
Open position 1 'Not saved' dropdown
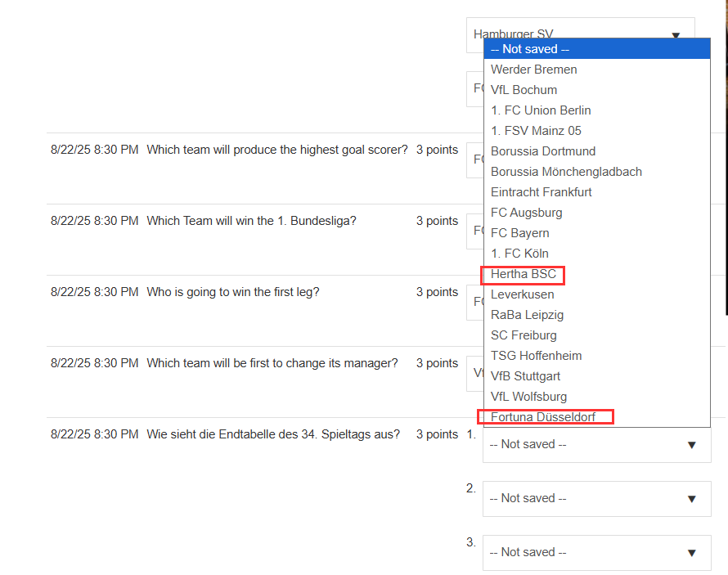pyautogui.click(x=596, y=445)
